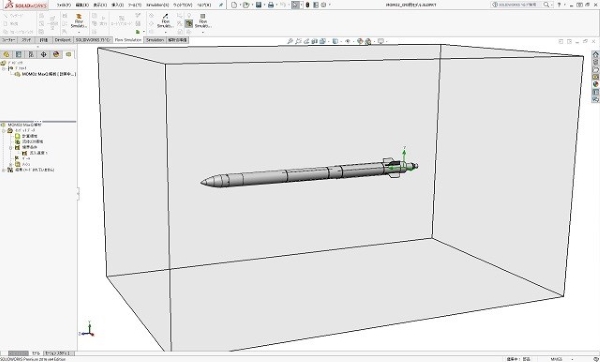Select the MOMOz MaxQ project tree item
Viewport: 600px width, 362px height.
click(x=46, y=74)
